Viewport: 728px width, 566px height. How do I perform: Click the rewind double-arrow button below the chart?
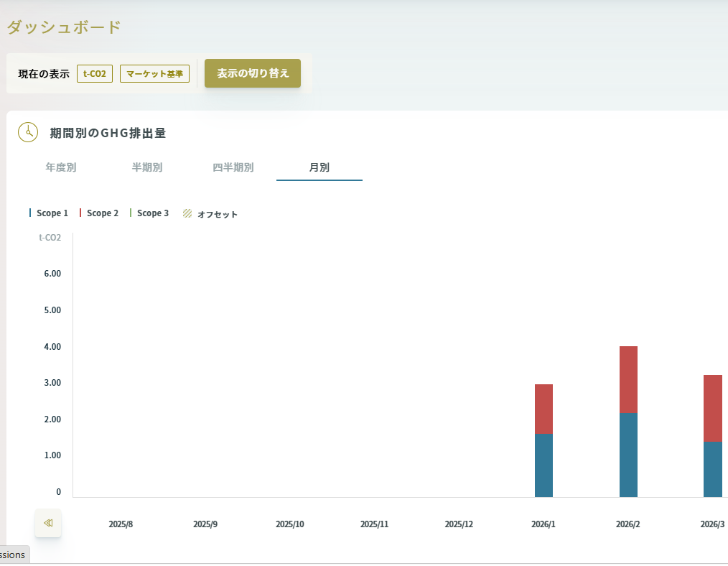click(48, 523)
